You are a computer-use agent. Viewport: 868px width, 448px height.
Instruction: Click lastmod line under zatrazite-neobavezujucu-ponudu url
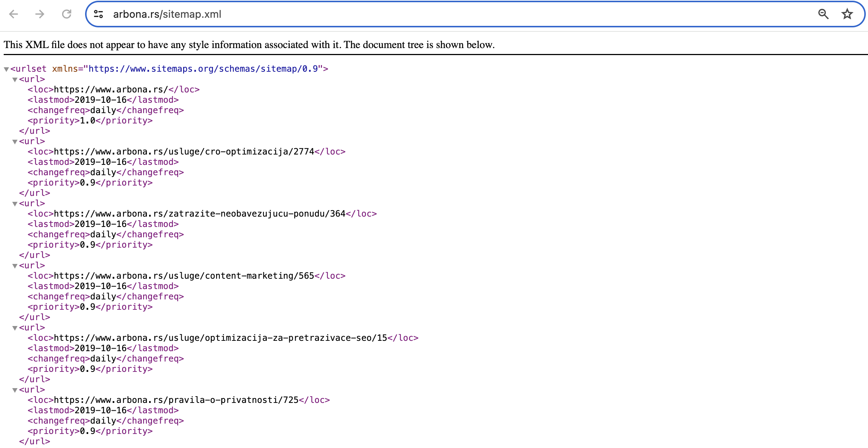[x=103, y=224]
